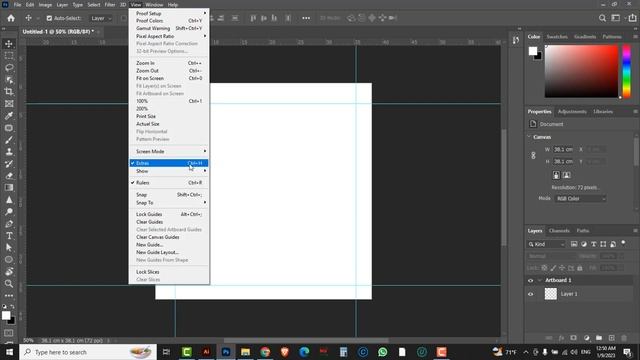Hide the Artboard 1 layer group
The width and height of the screenshot is (640, 360).
coord(531,280)
